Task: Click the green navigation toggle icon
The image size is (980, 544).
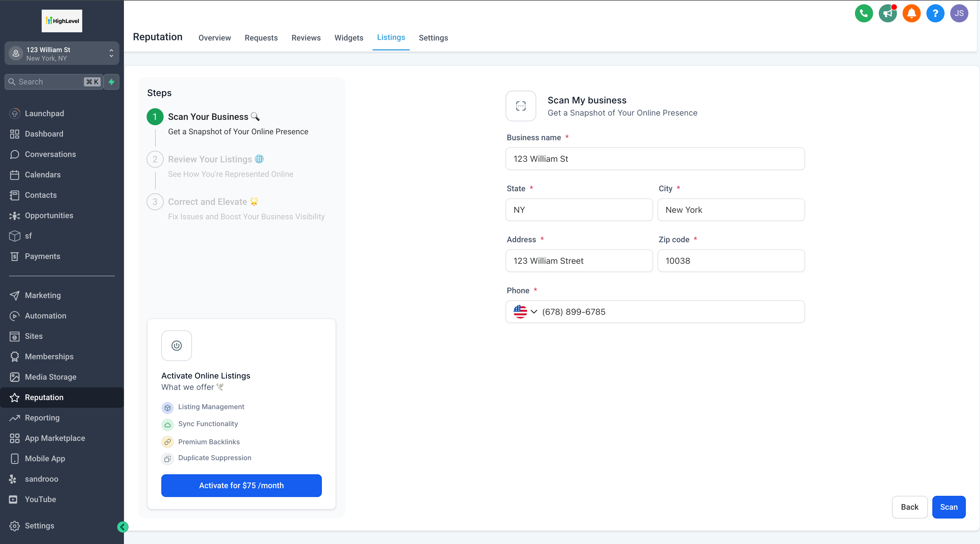Action: point(123,527)
